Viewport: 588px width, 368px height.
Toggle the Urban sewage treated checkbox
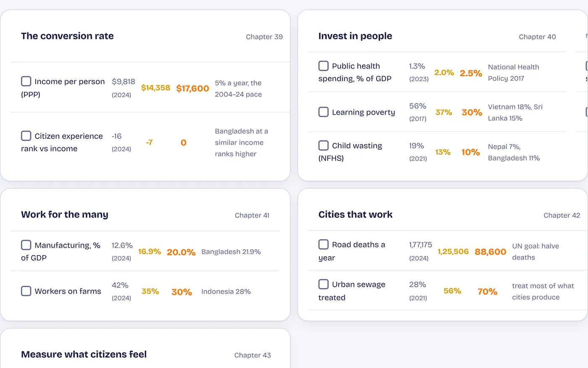(323, 284)
